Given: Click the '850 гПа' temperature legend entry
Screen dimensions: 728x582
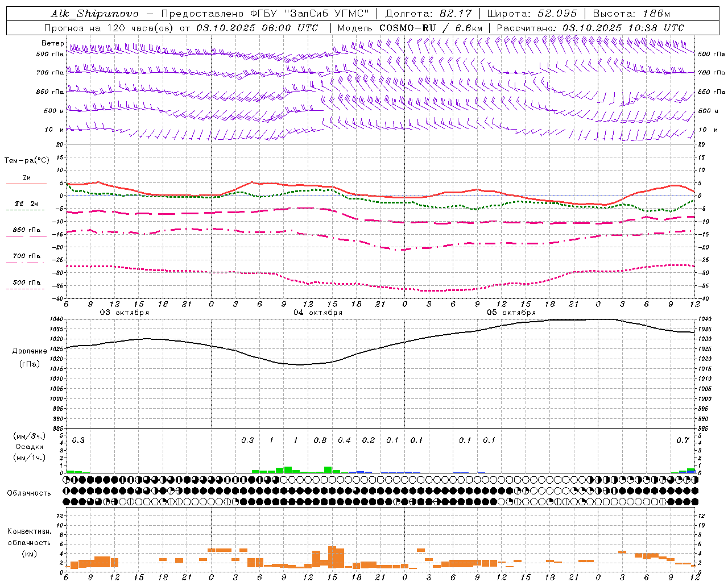Looking at the screenshot, I should pyautogui.click(x=26, y=230).
